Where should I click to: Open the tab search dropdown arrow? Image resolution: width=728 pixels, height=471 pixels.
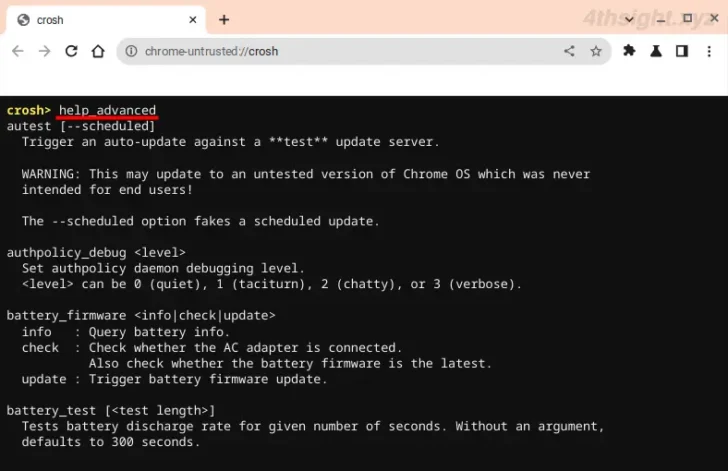629,20
